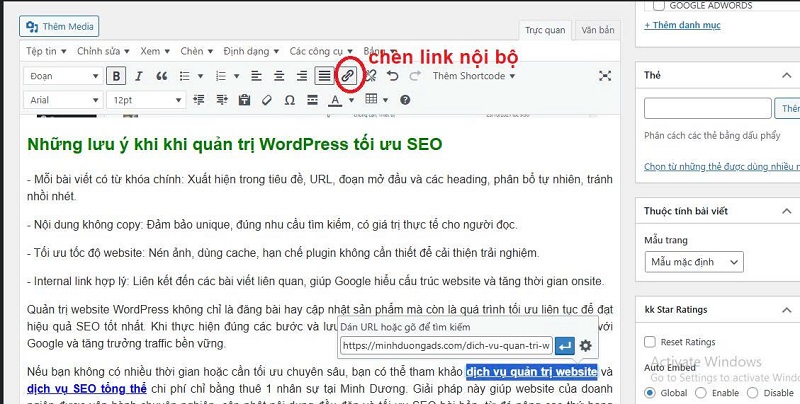This screenshot has height=404, width=800.
Task: Open distraction-free fullscreen mode
Action: pyautogui.click(x=605, y=76)
